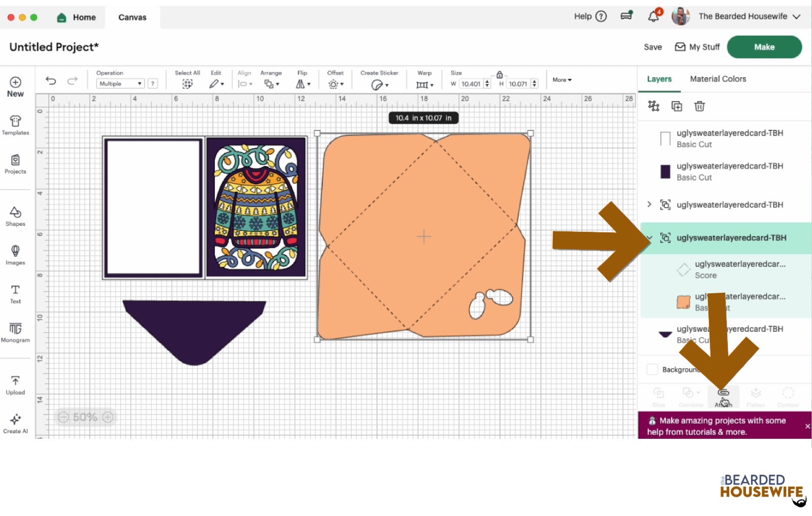Switch to the Home tab
Screen dimensions: 812x516
click(77, 17)
